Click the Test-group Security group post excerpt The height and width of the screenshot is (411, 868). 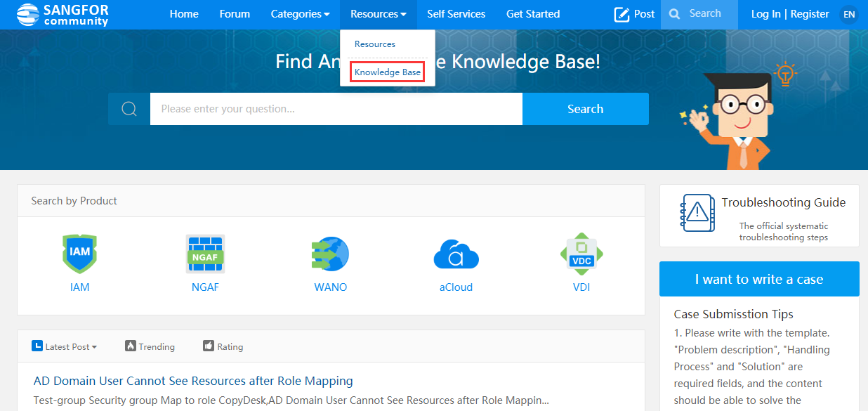pyautogui.click(x=291, y=400)
